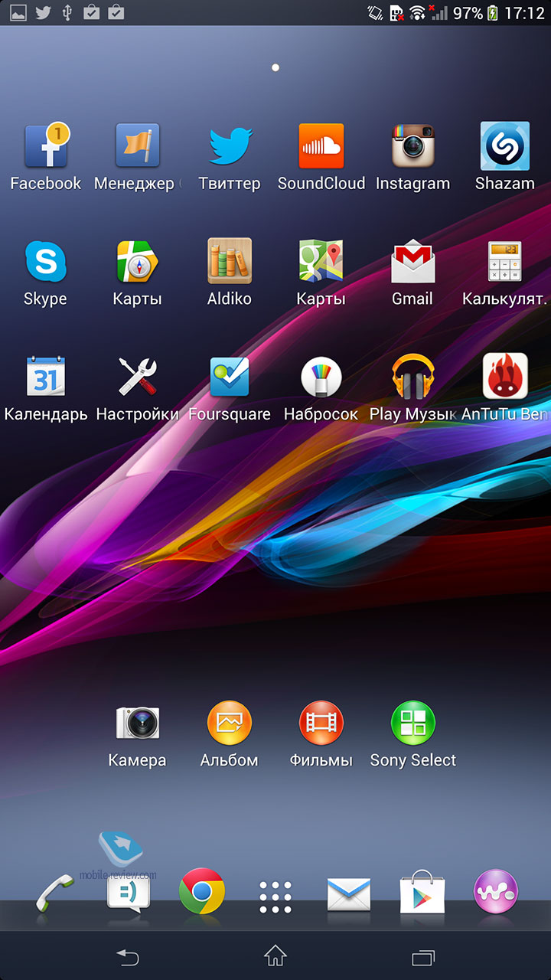
Task: Tap the battery indicator in status bar
Action: click(493, 13)
